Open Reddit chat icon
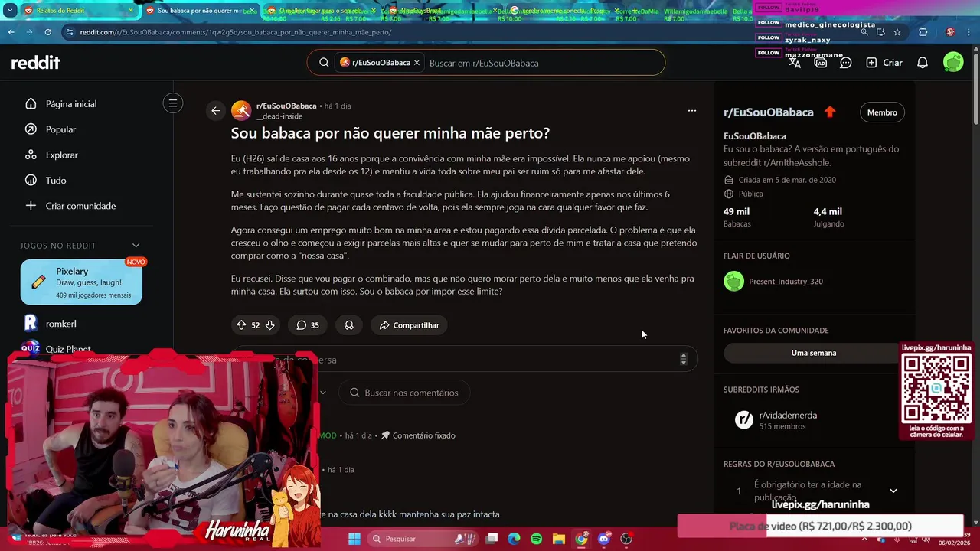This screenshot has width=980, height=551. tap(846, 63)
